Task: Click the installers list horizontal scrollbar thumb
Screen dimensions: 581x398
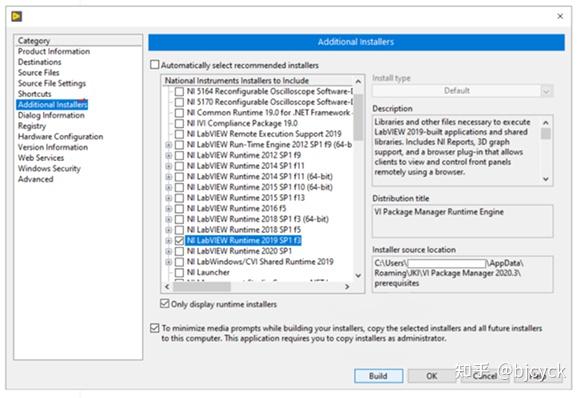Action: (x=202, y=286)
